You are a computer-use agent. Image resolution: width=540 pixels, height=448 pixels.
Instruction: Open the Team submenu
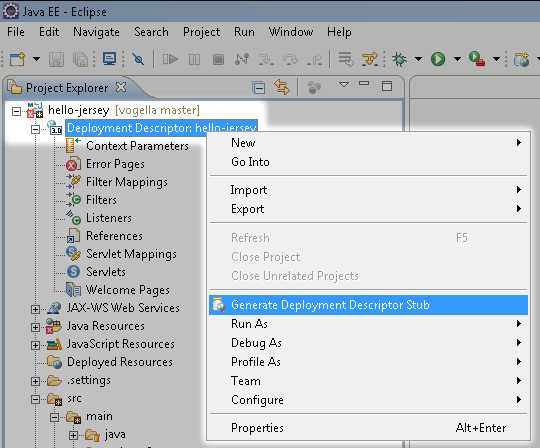click(x=368, y=381)
